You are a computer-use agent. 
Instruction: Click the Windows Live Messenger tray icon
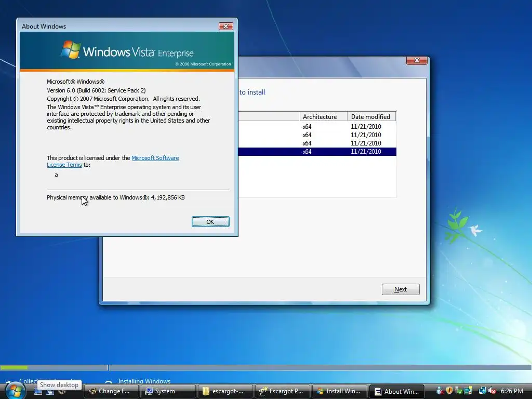click(x=440, y=391)
